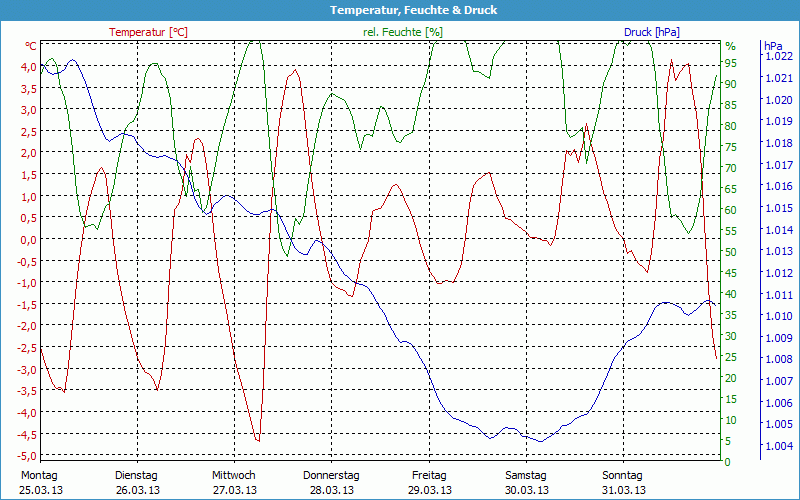Click the '25' humidity axis value
Image resolution: width=800 pixels, height=500 pixels.
click(x=731, y=357)
